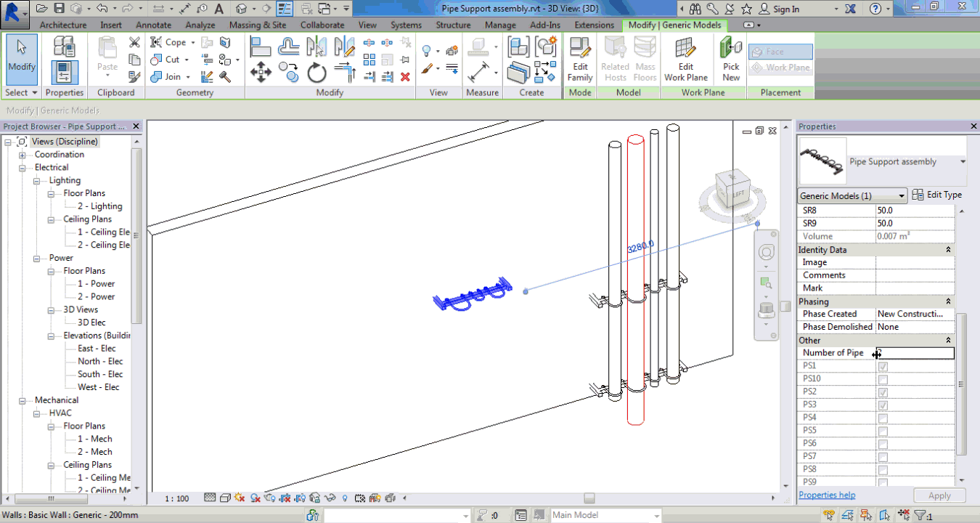Click the Apply button in Properties
Screen dimensions: 980x523
[939, 495]
